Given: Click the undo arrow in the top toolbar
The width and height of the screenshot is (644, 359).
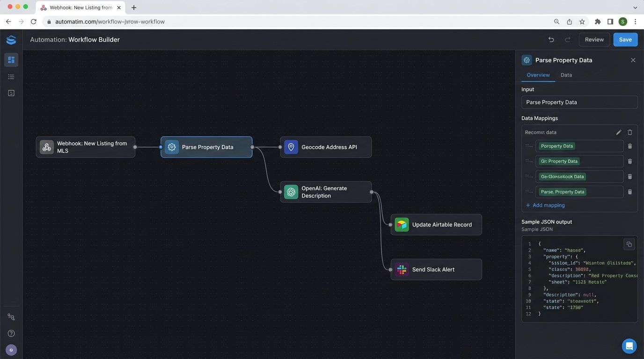Looking at the screenshot, I should click(551, 40).
